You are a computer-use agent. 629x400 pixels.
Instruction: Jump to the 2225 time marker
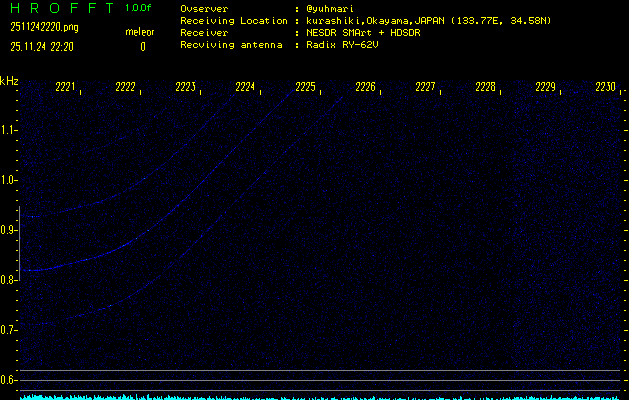coord(306,88)
